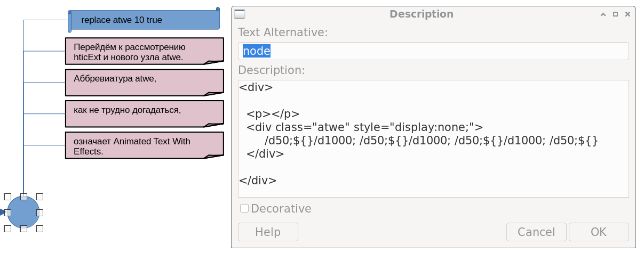644x253 pixels.
Task: Click the Description dialog window menu icon
Action: 240,14
